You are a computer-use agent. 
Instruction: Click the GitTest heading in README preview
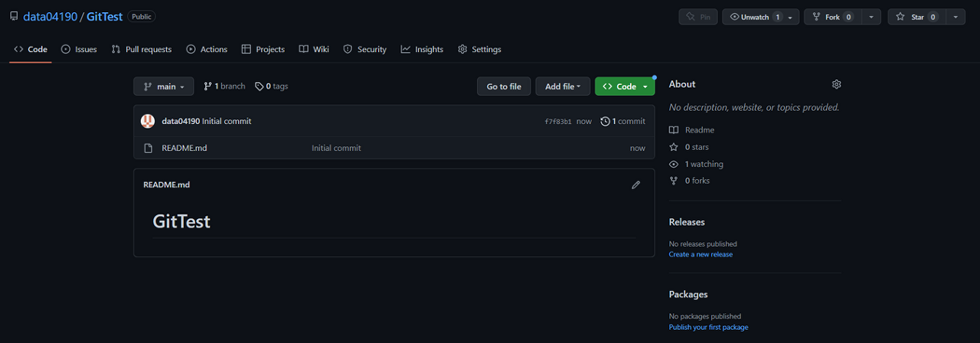(181, 222)
